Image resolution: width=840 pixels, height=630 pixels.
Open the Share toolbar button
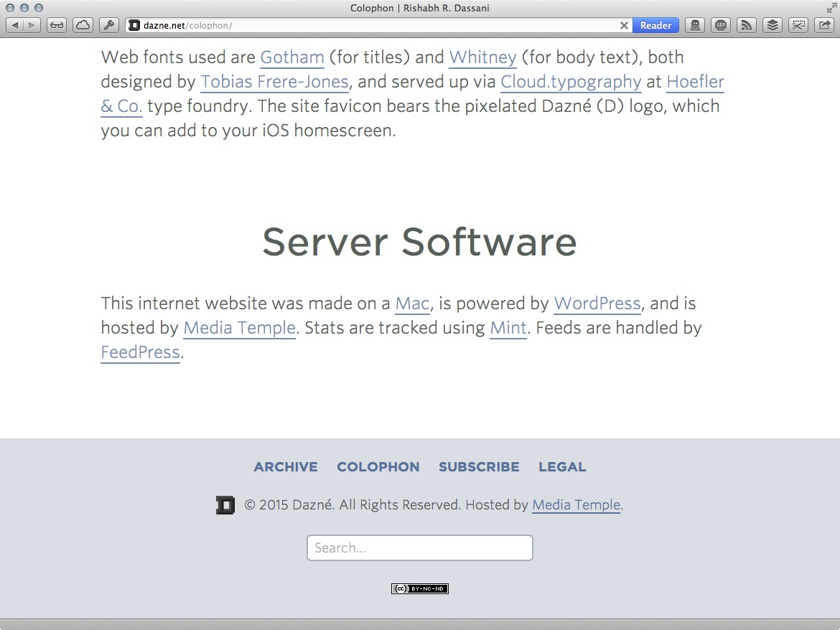(823, 25)
